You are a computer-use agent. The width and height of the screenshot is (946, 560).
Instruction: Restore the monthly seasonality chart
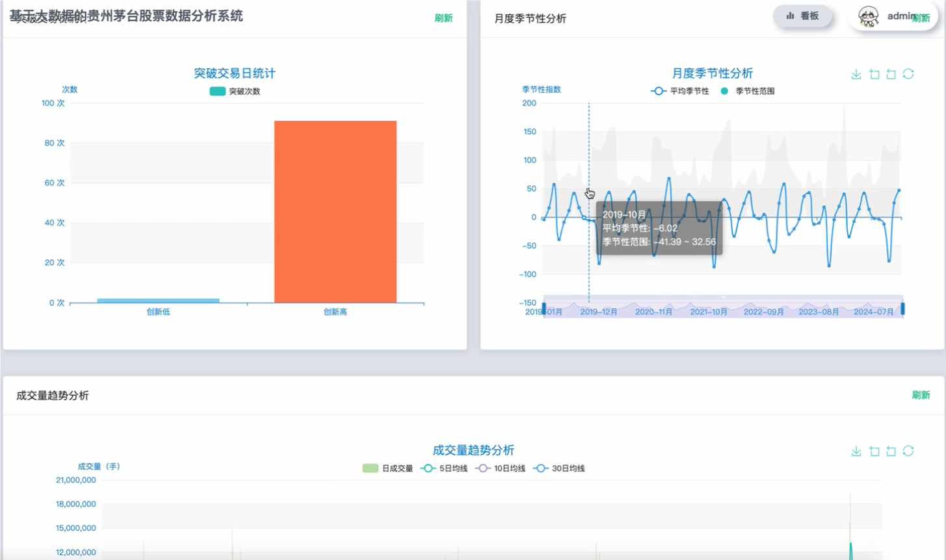click(908, 74)
